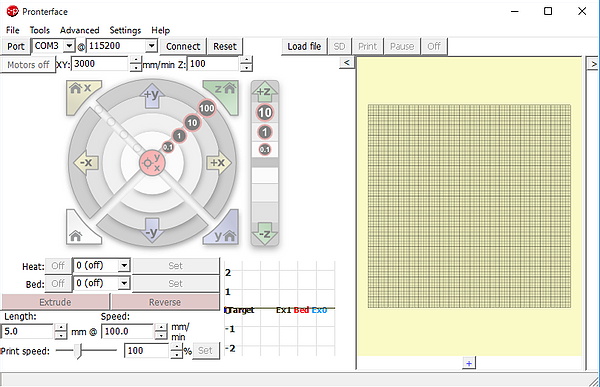The image size is (600, 387).
Task: Select the 1 mm Z step
Action: point(264,132)
